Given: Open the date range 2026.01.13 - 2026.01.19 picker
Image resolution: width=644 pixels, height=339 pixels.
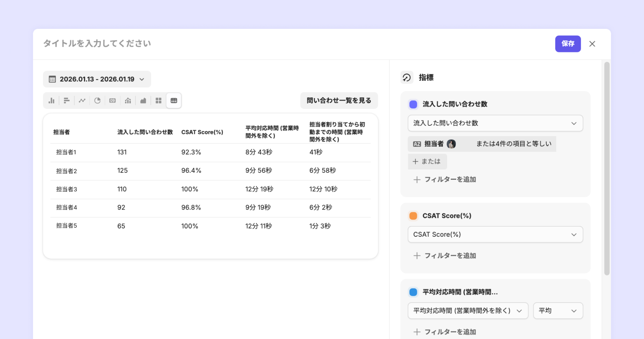Looking at the screenshot, I should tap(97, 79).
